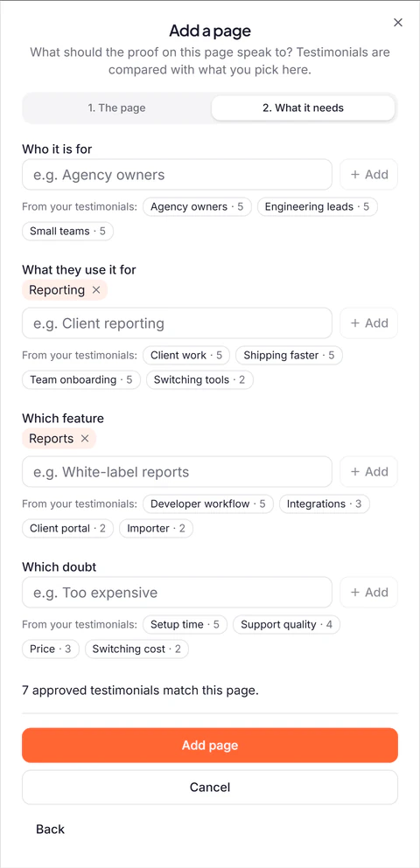Focus the "Who it is for" input
The image size is (420, 868).
(178, 175)
